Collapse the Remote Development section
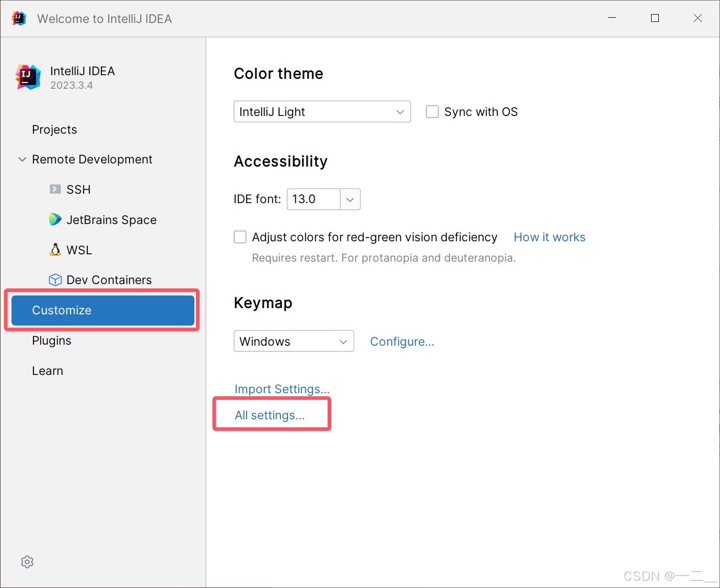Screen dimensions: 720x588 [22, 159]
